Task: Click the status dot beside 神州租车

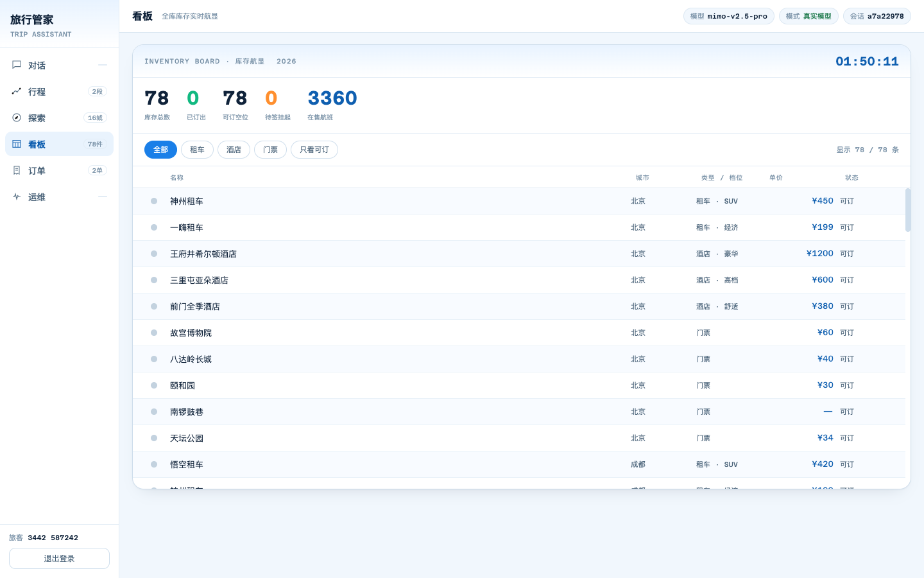Action: pyautogui.click(x=154, y=201)
